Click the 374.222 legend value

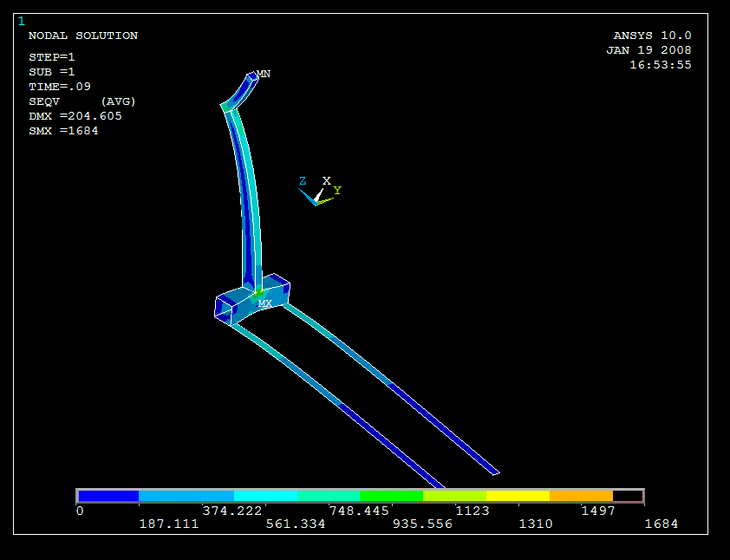[x=232, y=511]
